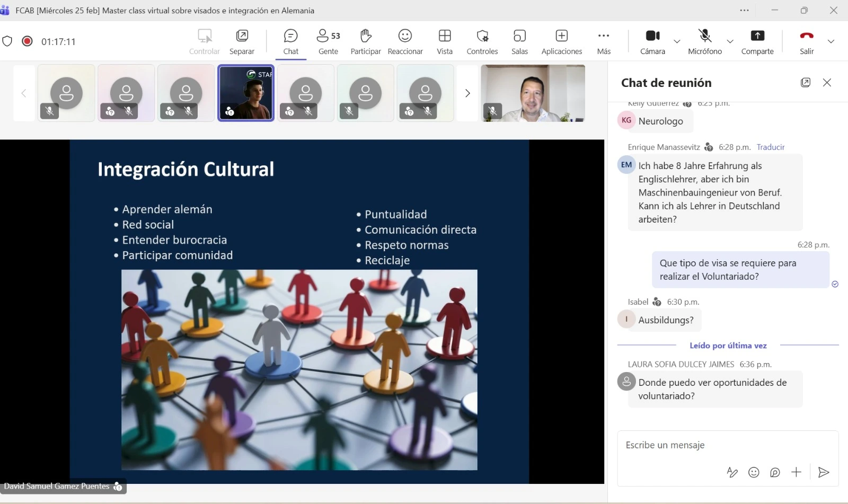Open Salas breakout rooms
This screenshot has width=848, height=504.
[519, 41]
